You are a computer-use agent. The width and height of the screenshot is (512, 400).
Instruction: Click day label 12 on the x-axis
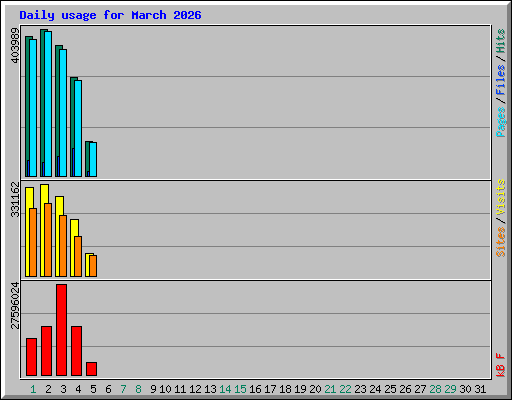[195, 389]
